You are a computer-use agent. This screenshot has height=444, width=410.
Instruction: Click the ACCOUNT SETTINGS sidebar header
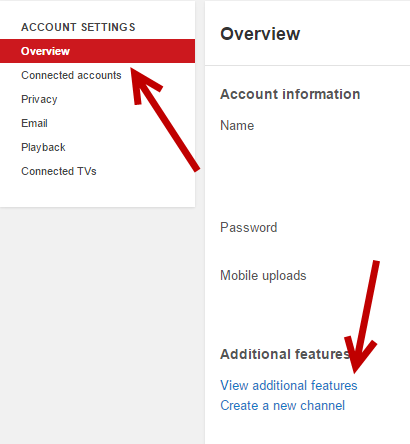78,27
